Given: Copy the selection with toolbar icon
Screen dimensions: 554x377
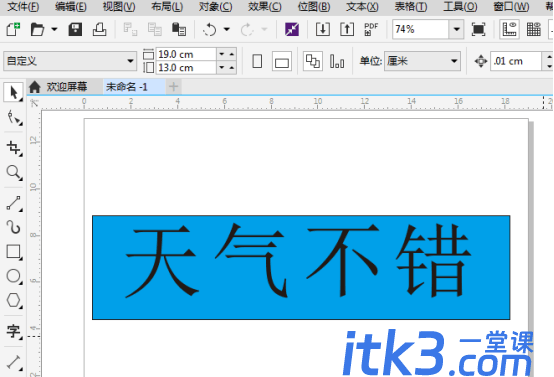Looking at the screenshot, I should [154, 29].
